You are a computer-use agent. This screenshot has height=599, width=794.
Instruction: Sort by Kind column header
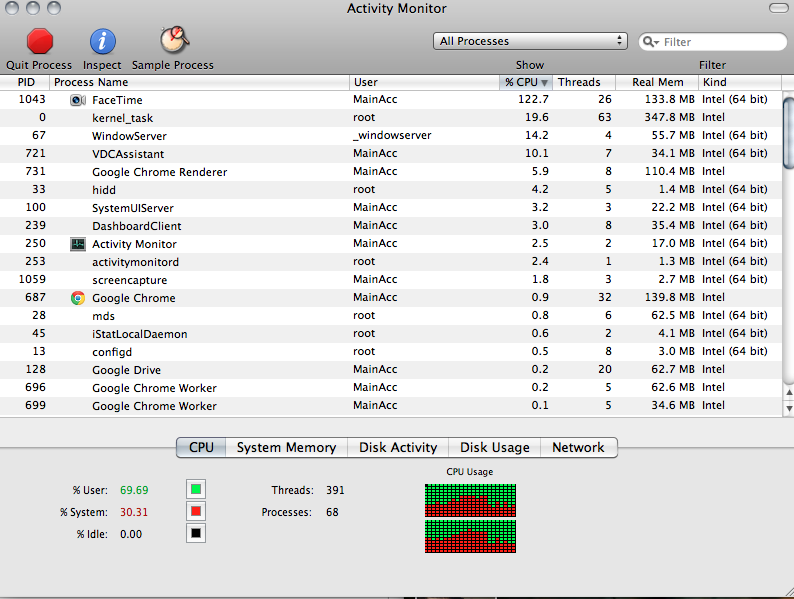point(740,82)
